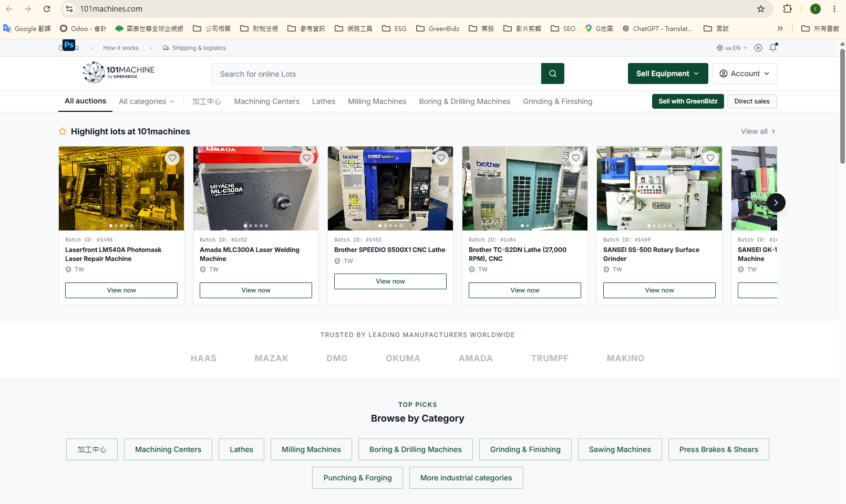846x504 pixels.
Task: Open More industrial categories
Action: coord(466,478)
